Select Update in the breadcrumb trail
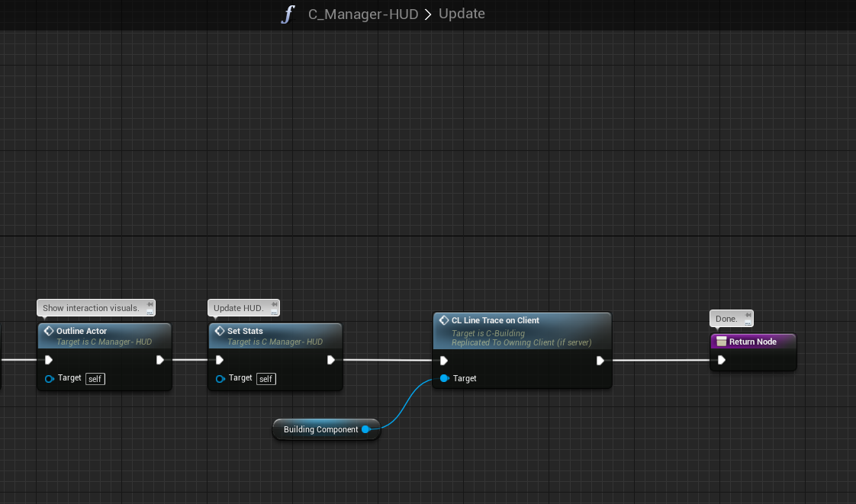This screenshot has width=856, height=504. 462,14
